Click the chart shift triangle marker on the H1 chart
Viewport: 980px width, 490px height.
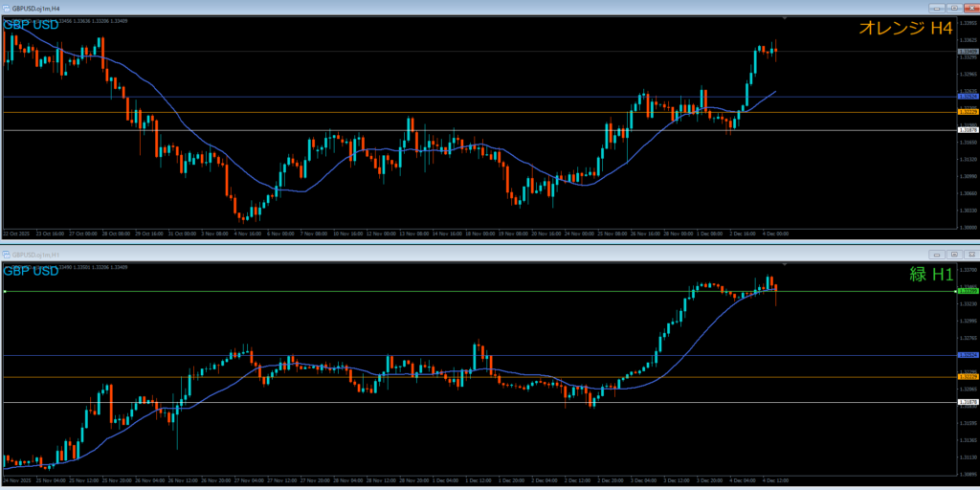[785, 264]
